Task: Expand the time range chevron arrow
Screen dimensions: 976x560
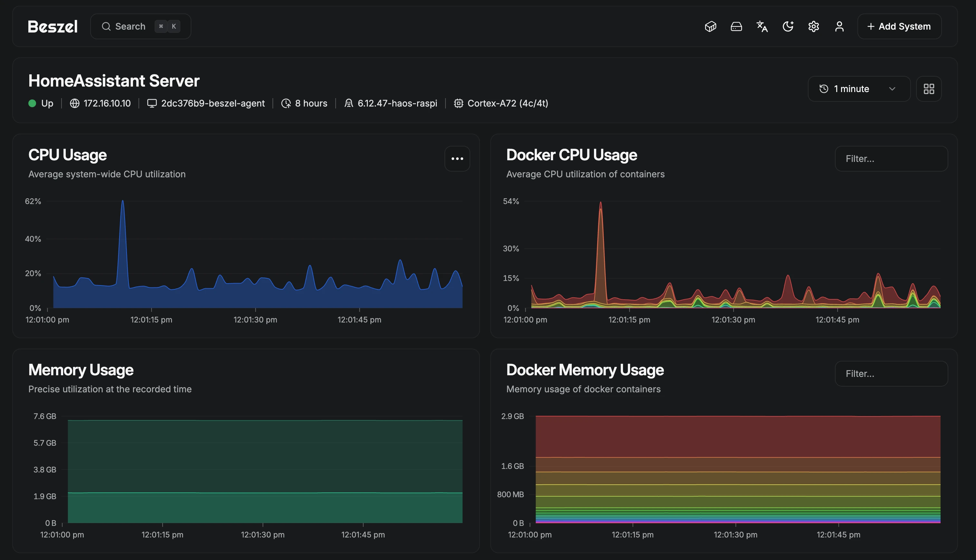Action: pyautogui.click(x=892, y=89)
